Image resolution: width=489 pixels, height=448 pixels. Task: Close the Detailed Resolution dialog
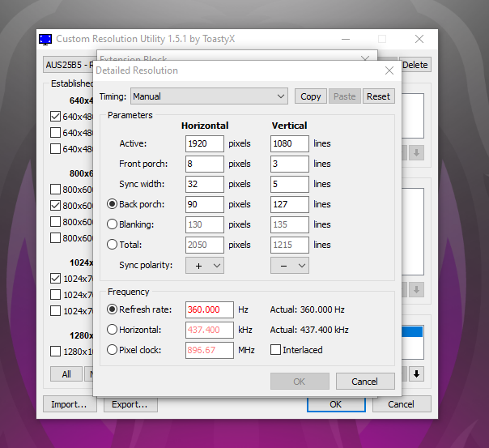pyautogui.click(x=389, y=70)
